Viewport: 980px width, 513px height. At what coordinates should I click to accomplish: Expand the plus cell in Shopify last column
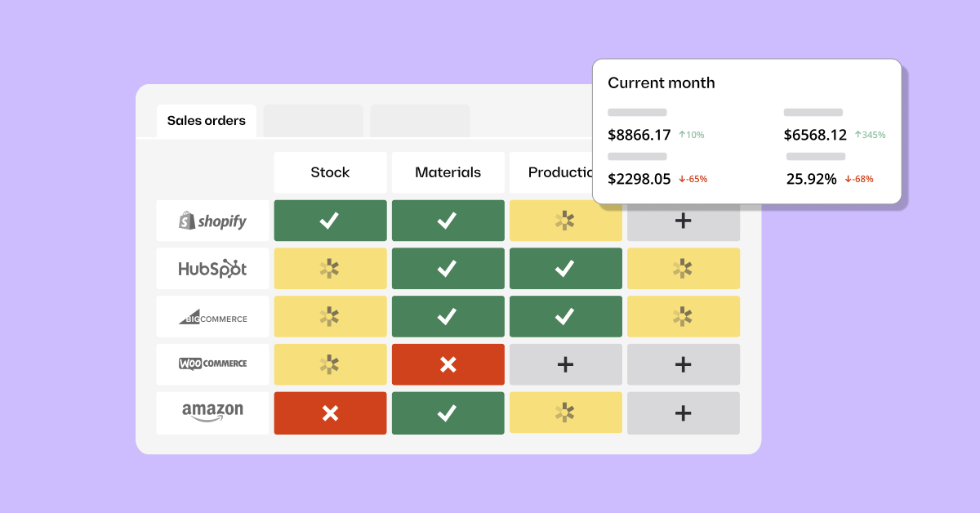pyautogui.click(x=684, y=221)
